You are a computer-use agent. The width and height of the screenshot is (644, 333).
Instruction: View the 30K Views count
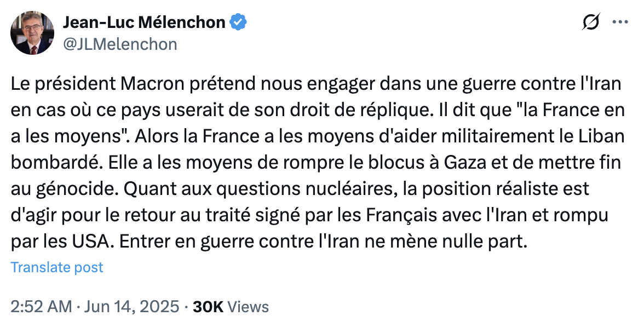231,307
